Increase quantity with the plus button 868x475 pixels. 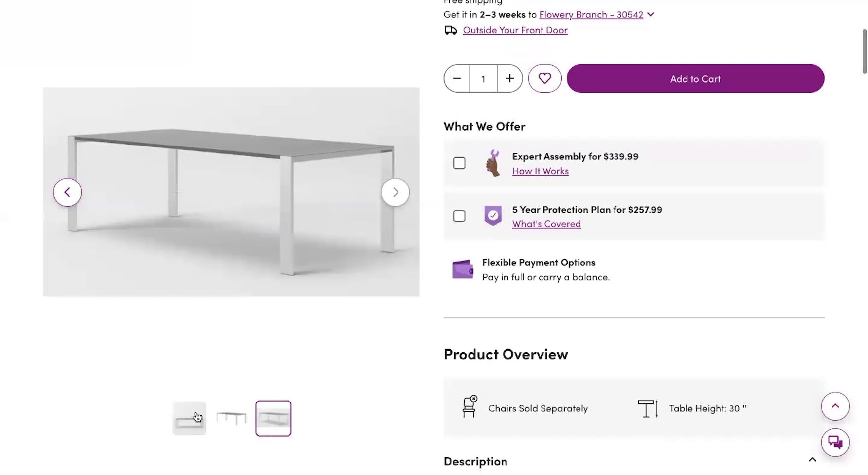coord(509,78)
